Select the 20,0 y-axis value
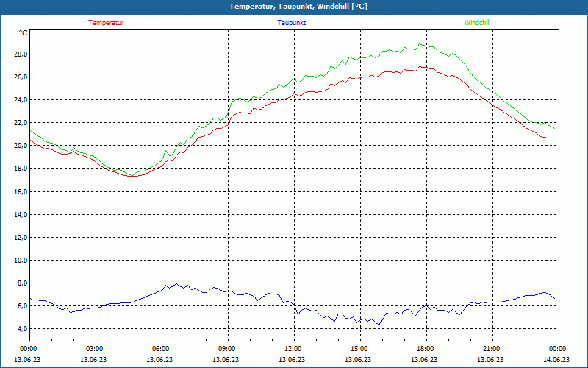The image size is (588, 368). 21,146
